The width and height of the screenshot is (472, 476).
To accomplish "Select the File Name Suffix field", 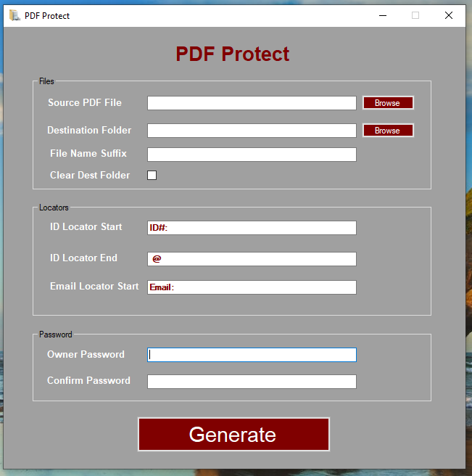I will coord(252,155).
